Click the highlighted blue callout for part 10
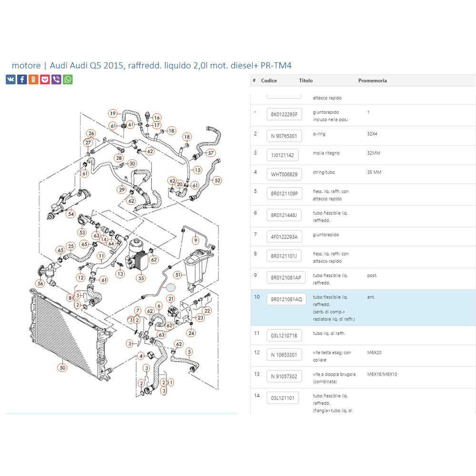Screen dimensions: 476x476 [170, 287]
